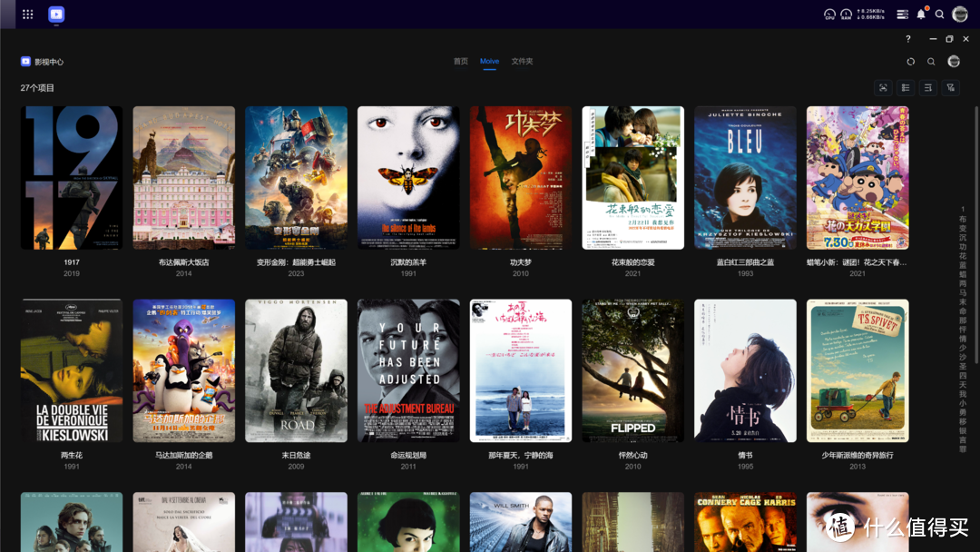Open the 布达佩斯大饭店 poster
This screenshot has width=980, height=552.
click(183, 178)
